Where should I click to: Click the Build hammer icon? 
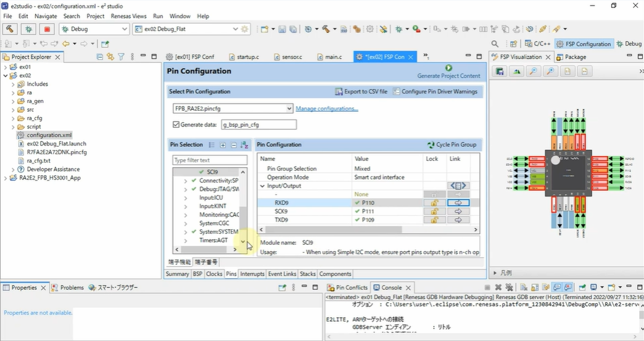10,29
